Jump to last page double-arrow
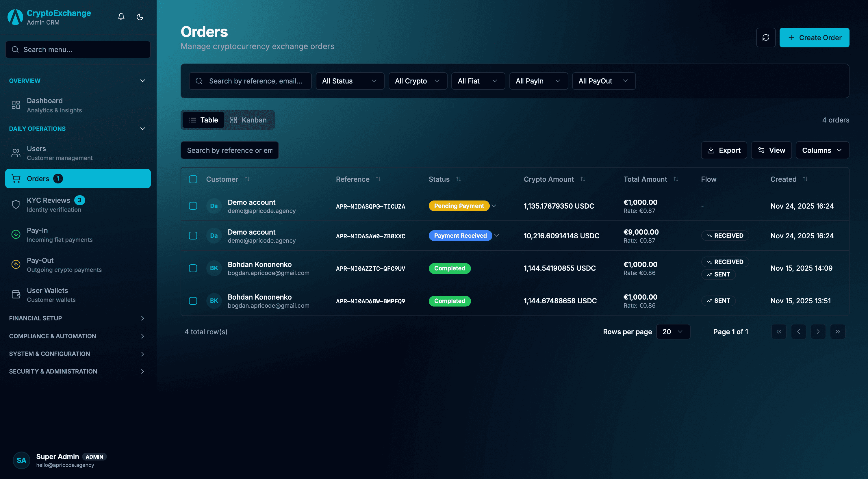This screenshot has height=479, width=868. [838, 331]
